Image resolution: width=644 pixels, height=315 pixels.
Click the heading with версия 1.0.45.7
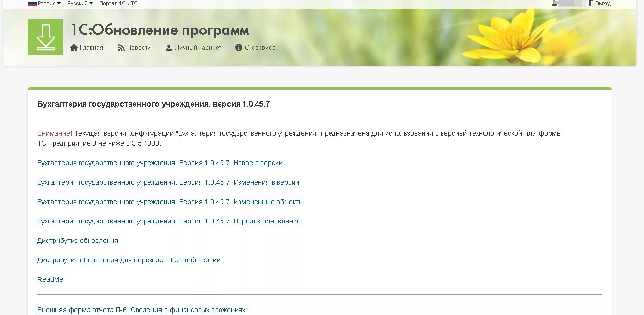click(153, 104)
